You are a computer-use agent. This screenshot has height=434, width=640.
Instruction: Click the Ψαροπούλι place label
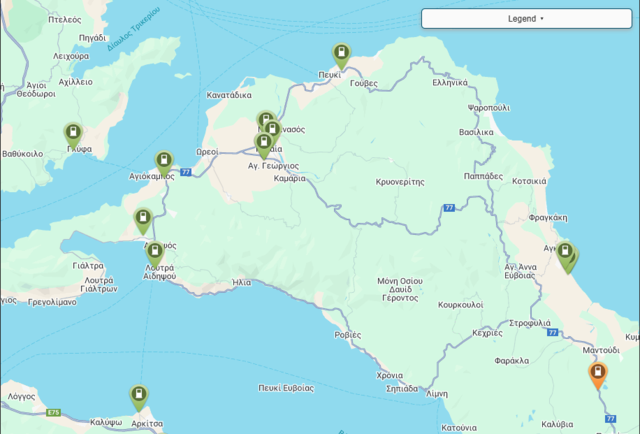coord(489,108)
